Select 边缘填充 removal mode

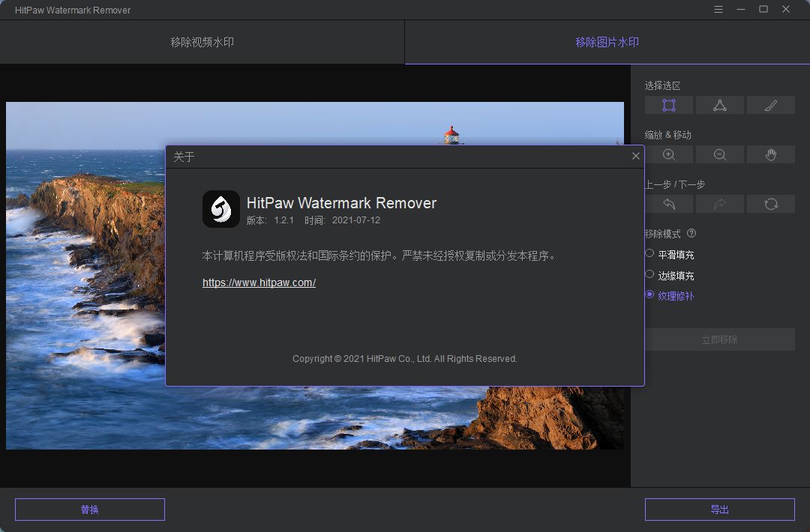[x=670, y=275]
